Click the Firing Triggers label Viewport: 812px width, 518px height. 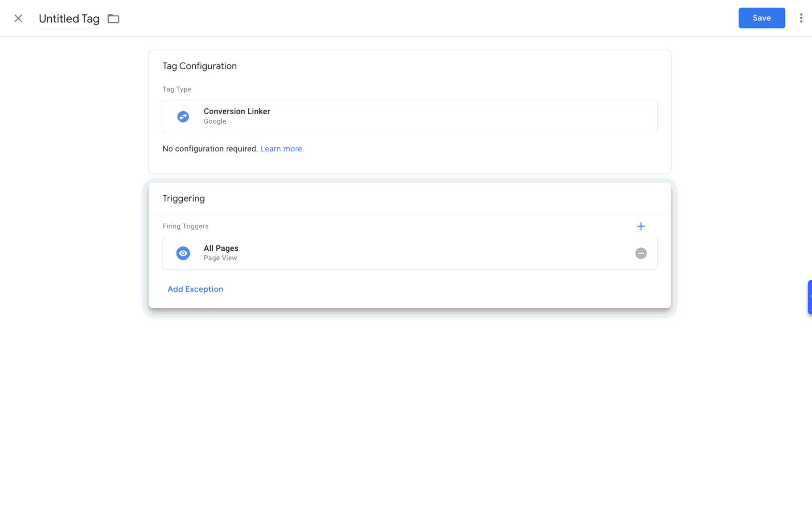click(186, 226)
